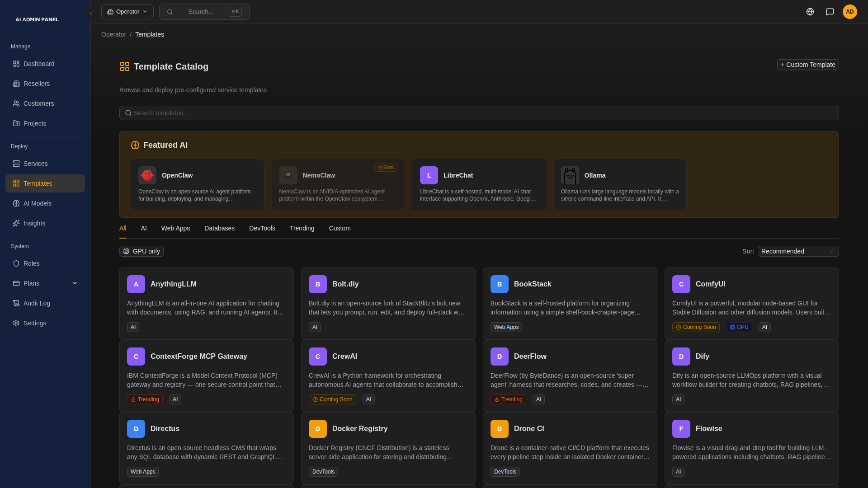Open the Dify template card
Image resolution: width=868 pixels, height=488 pixels.
(x=752, y=376)
